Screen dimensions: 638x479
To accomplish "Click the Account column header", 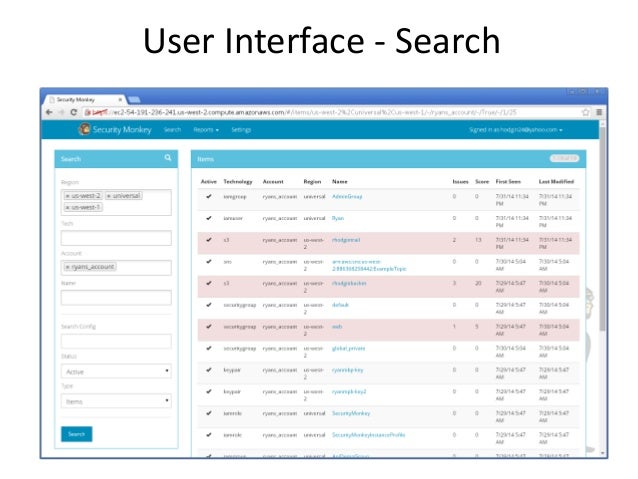I will click(x=273, y=182).
